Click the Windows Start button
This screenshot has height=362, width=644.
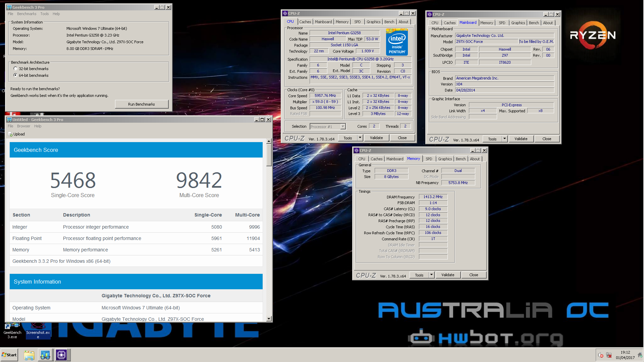(9, 355)
